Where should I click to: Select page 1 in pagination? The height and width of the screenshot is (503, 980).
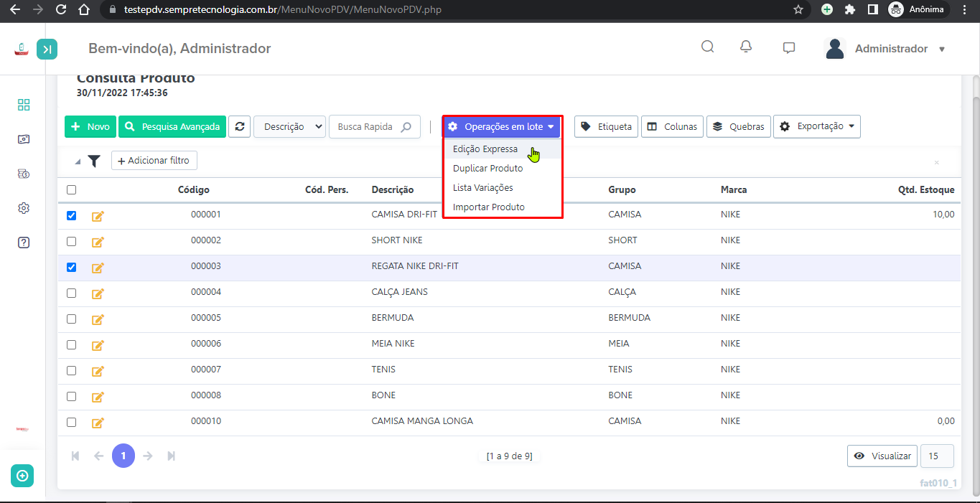(123, 456)
